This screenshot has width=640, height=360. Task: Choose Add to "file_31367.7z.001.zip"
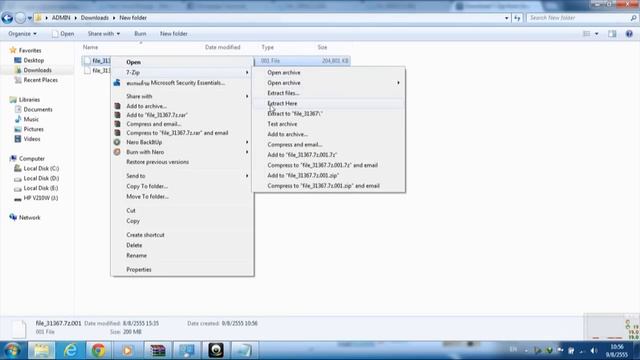click(329, 176)
